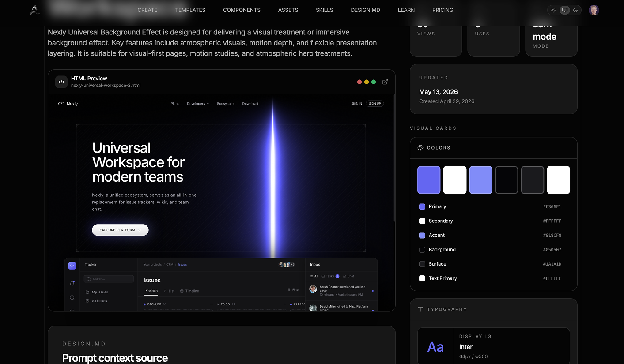
Task: Switch to the Kanban tab
Action: tap(151, 291)
